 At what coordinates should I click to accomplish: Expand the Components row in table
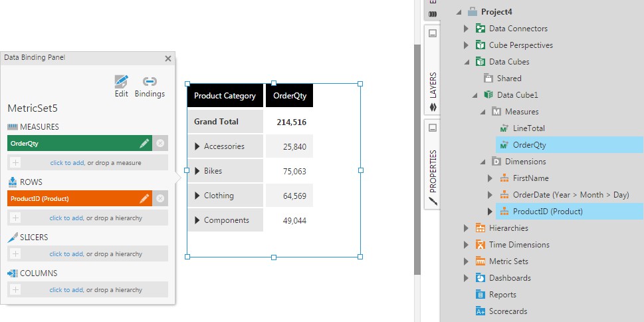click(x=197, y=220)
